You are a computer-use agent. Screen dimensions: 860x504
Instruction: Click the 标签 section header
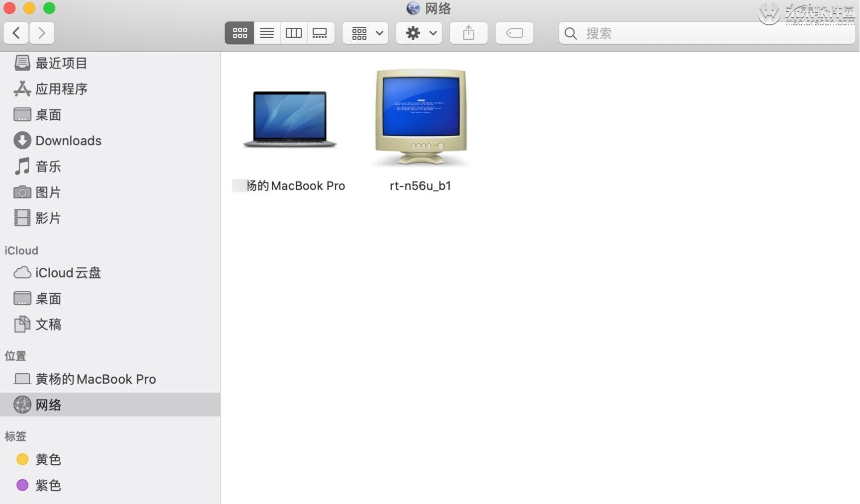tap(15, 436)
